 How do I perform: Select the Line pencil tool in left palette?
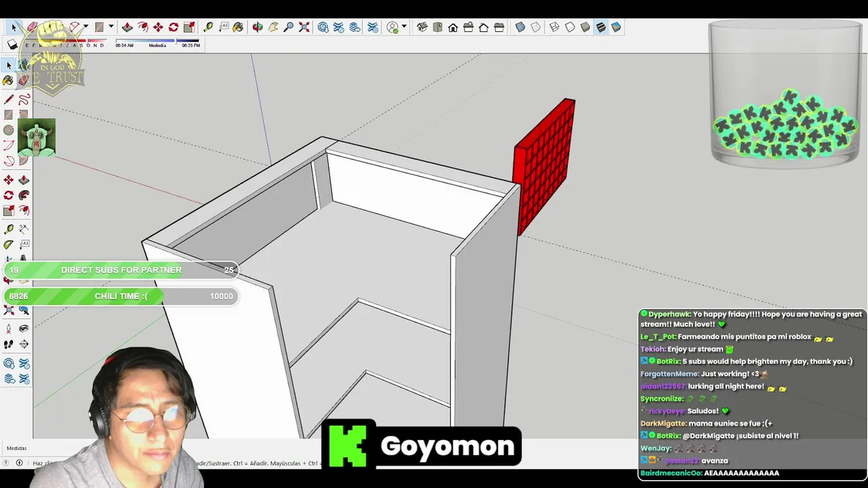click(x=8, y=100)
